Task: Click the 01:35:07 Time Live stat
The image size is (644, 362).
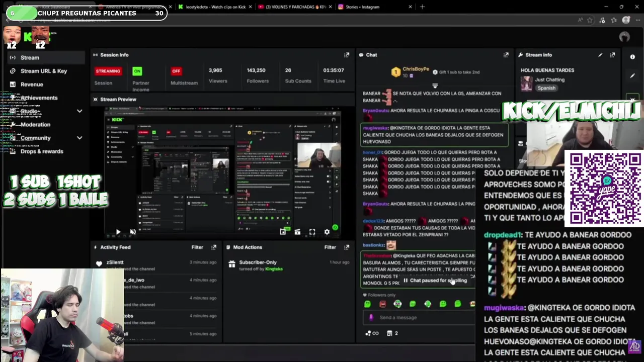Action: point(334,75)
